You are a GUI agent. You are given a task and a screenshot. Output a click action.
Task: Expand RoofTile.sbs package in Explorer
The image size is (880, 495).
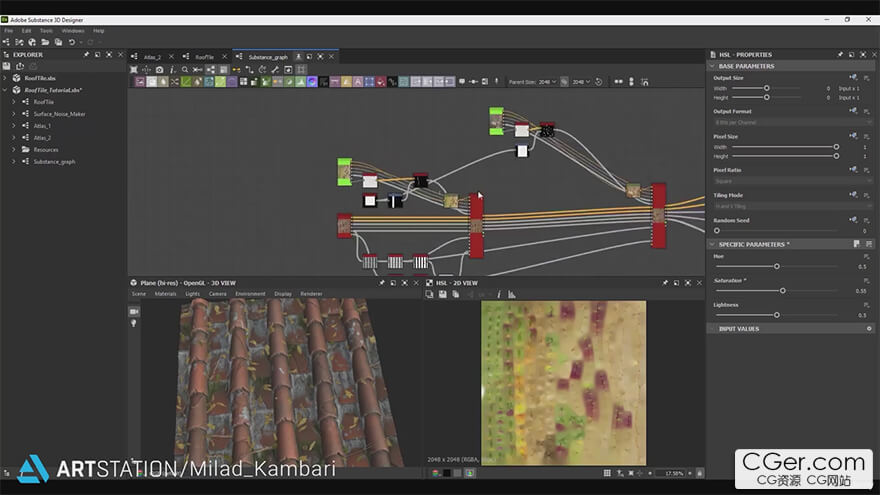5,78
